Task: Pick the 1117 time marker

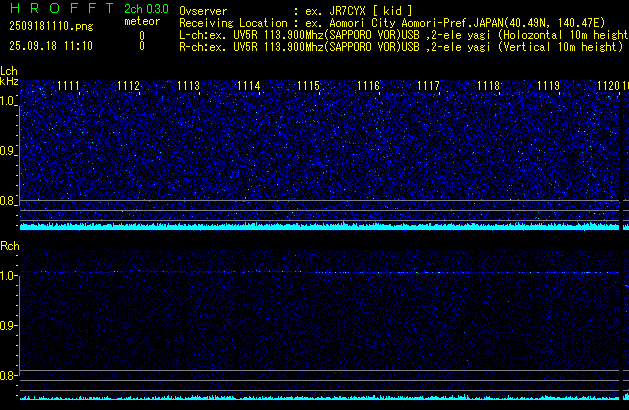Action: (428, 86)
